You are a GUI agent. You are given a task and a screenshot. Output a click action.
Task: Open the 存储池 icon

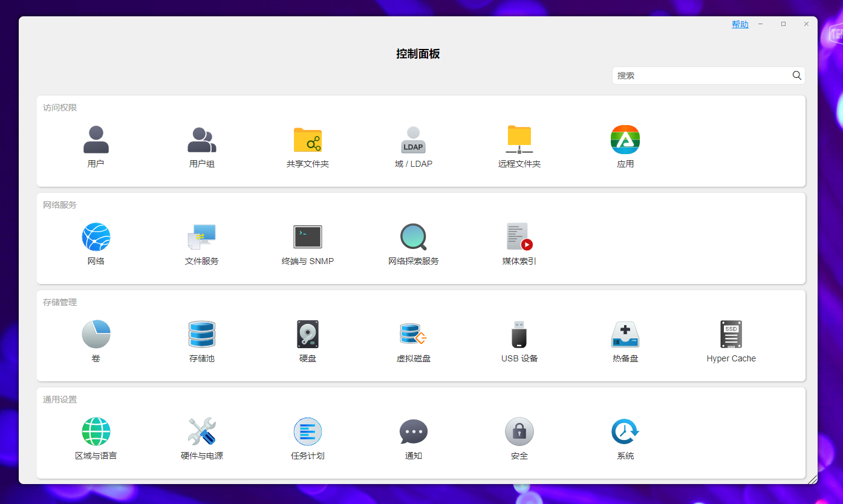point(202,334)
